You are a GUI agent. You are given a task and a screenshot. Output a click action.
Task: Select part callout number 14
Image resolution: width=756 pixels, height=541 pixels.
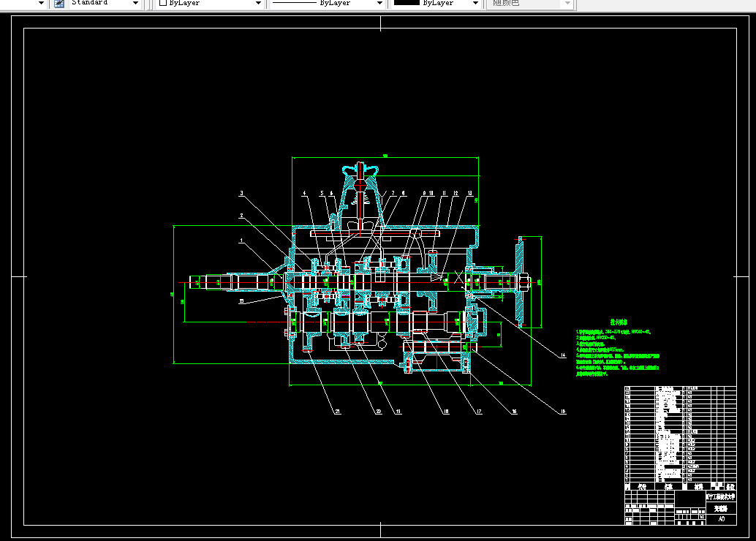coord(563,355)
